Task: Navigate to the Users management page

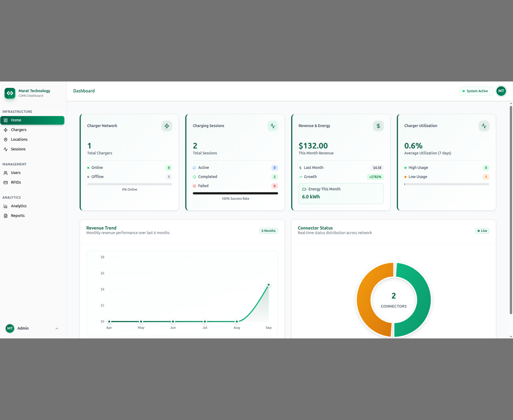Action: coord(15,173)
